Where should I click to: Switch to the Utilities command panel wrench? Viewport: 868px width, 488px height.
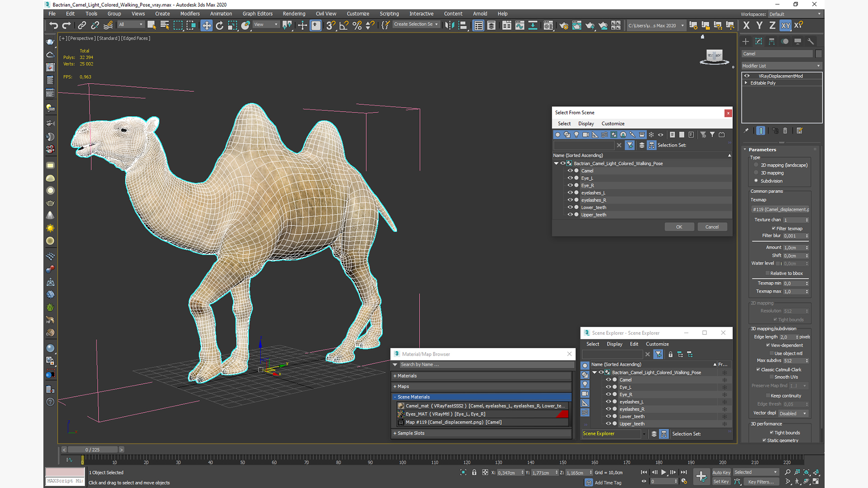811,41
